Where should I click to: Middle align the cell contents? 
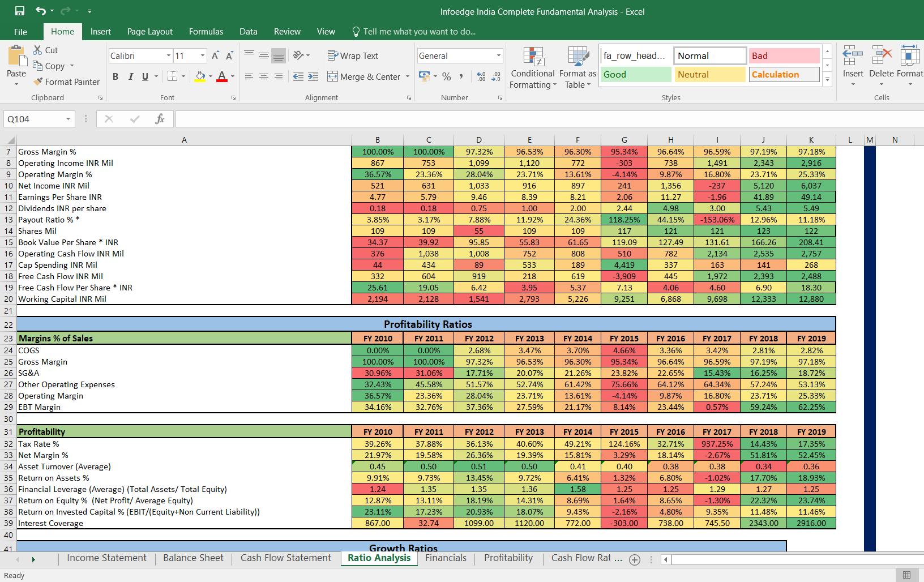(x=264, y=55)
